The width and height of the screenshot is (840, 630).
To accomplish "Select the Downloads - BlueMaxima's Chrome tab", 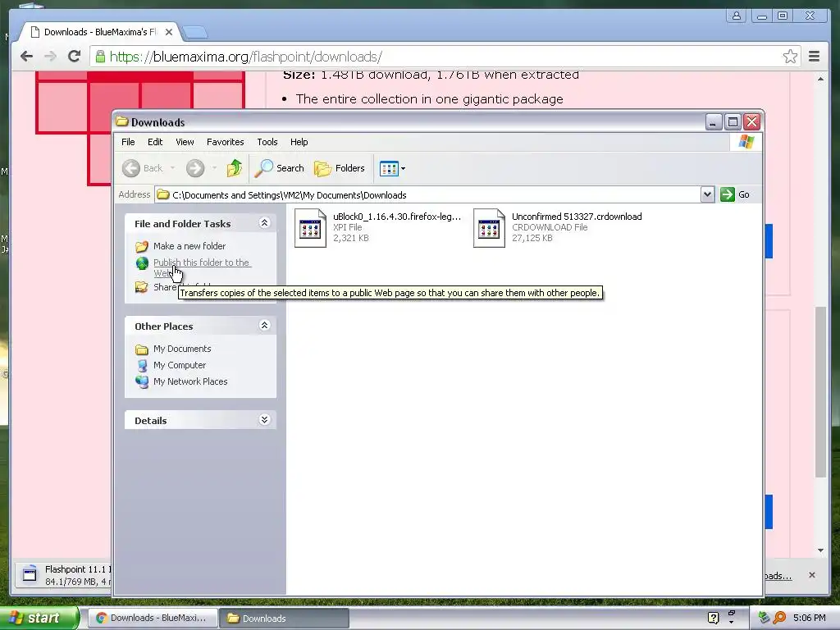I will 101,32.
